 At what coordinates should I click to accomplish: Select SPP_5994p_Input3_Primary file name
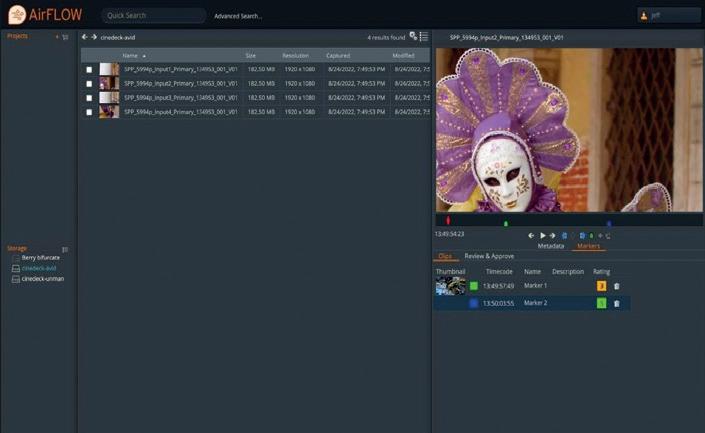pos(181,98)
